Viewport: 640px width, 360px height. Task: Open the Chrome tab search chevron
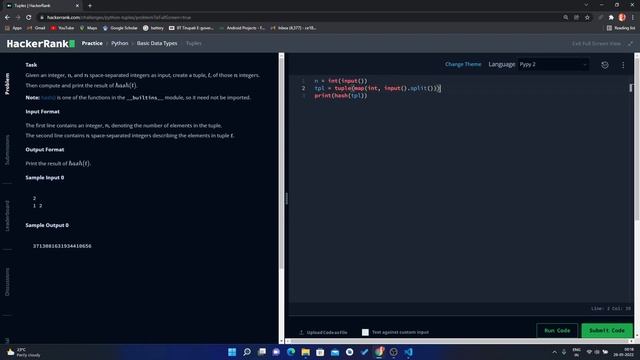tap(586, 5)
